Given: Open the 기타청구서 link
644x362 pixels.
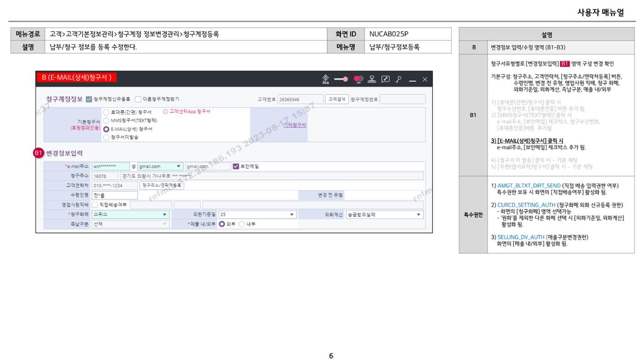Looking at the screenshot, I should tap(294, 125).
